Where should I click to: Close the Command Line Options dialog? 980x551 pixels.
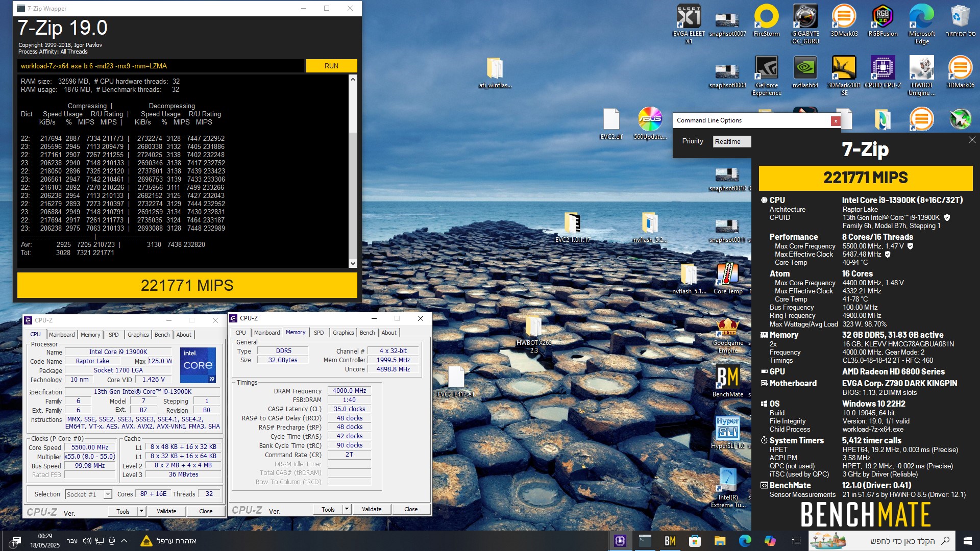pos(836,121)
